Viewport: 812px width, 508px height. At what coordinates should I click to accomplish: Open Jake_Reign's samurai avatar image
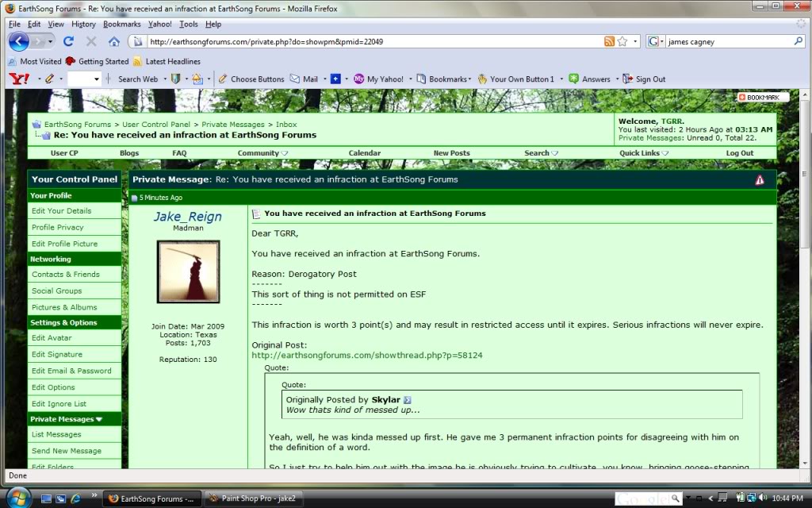189,271
